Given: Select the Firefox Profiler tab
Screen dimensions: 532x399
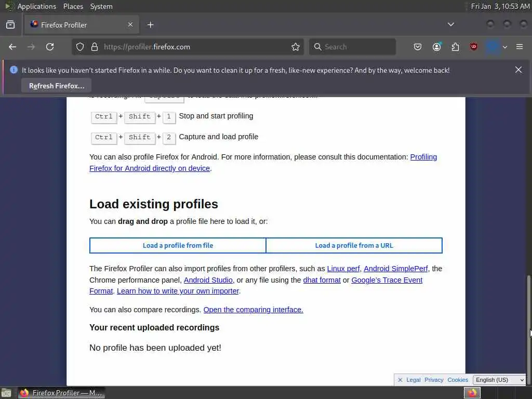Looking at the screenshot, I should coord(82,25).
